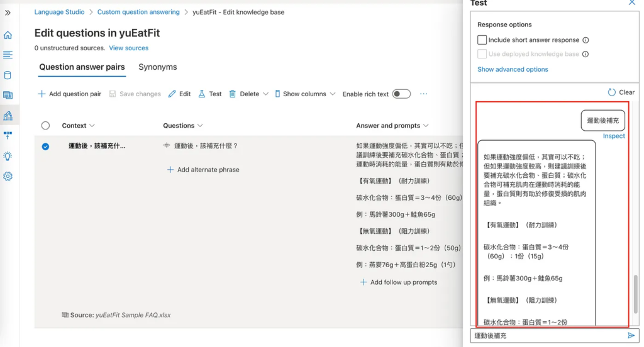This screenshot has height=347, width=644.
Task: Deselect the checked question pair row
Action: [x=45, y=146]
